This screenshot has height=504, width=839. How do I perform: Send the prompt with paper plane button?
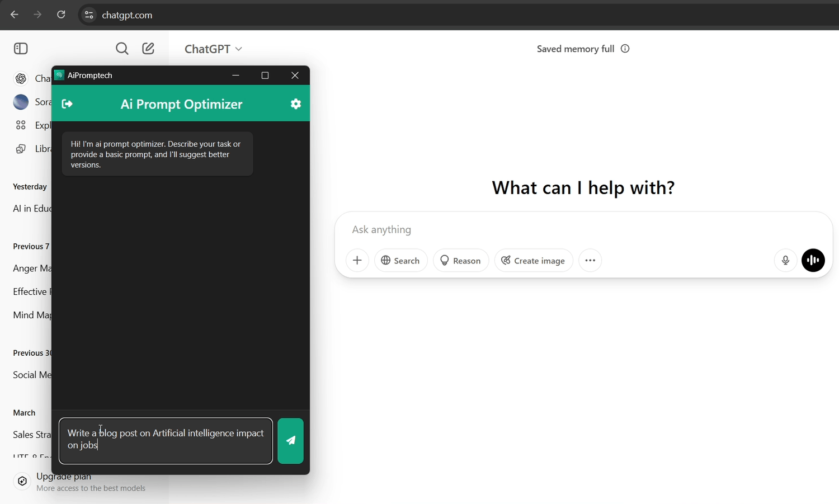[x=290, y=441]
